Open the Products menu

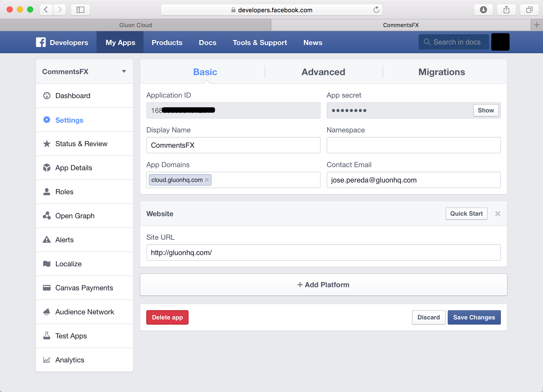point(167,42)
